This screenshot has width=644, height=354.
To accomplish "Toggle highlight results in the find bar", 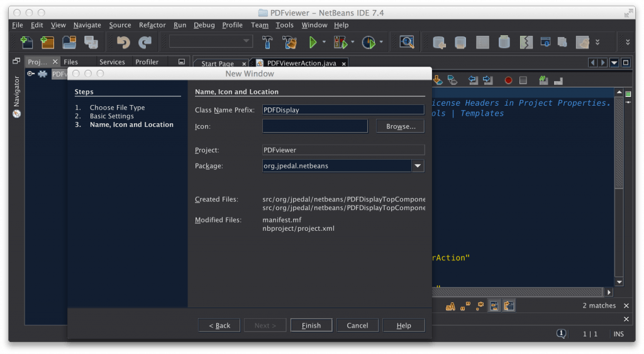I will (x=494, y=306).
